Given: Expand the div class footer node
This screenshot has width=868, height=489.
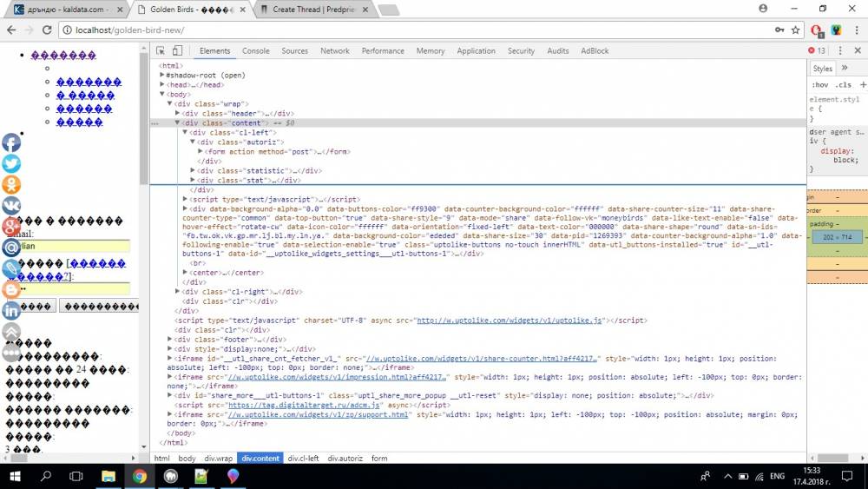Looking at the screenshot, I should (170, 340).
